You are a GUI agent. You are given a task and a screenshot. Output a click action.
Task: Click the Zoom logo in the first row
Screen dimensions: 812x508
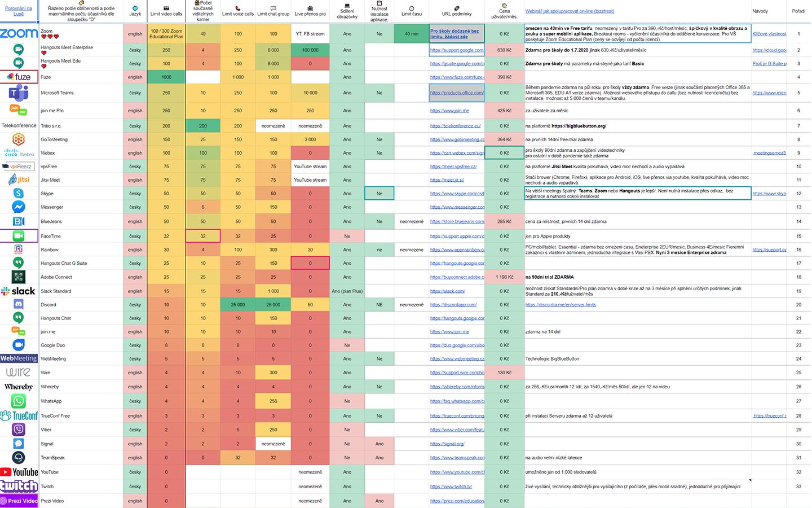pyautogui.click(x=19, y=33)
